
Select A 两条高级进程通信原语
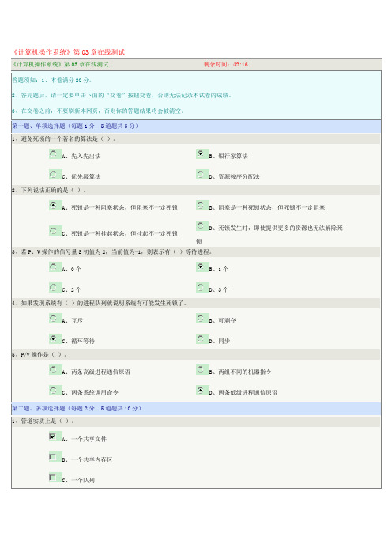click(x=54, y=370)
